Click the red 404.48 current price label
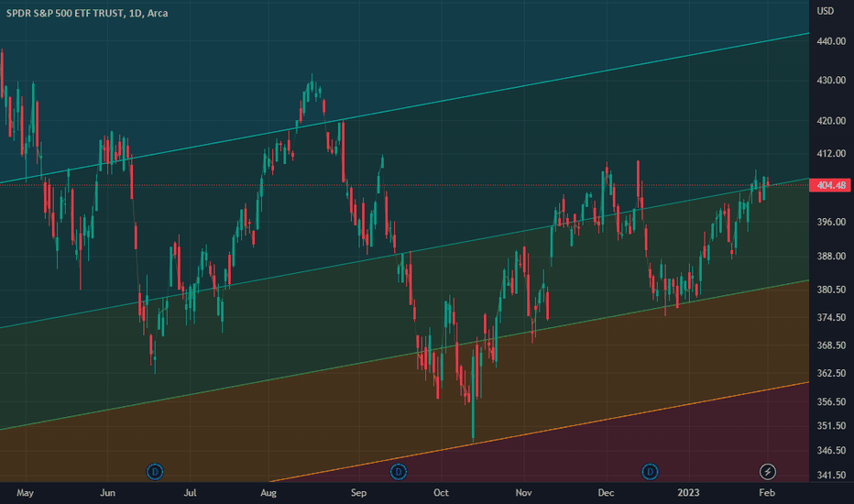 (x=830, y=185)
